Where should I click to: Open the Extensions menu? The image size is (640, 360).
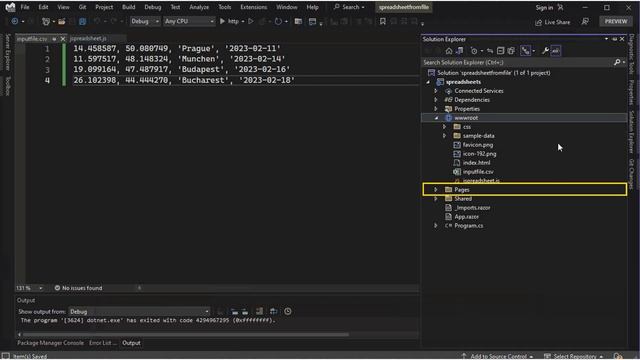point(253,7)
